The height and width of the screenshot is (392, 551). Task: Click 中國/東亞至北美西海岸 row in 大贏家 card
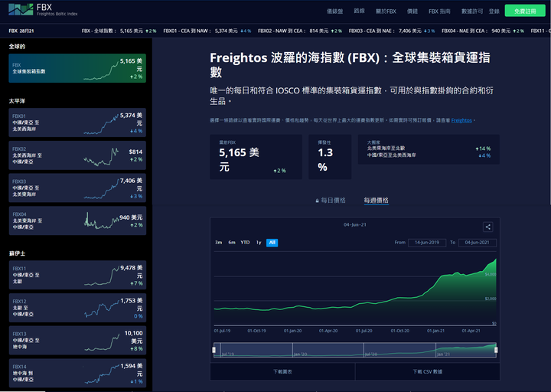point(429,155)
